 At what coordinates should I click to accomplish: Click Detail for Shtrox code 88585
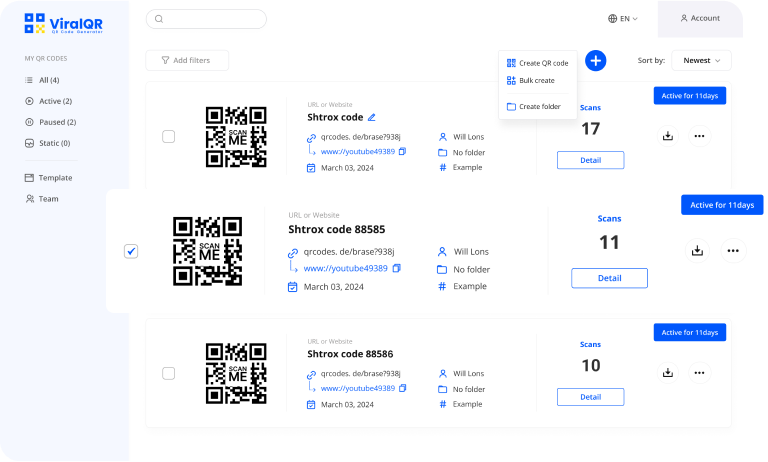pos(609,278)
